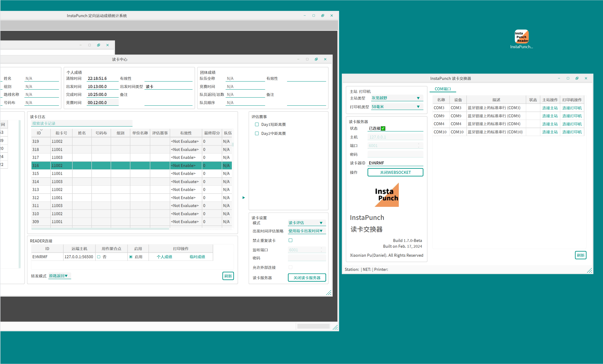Click the InstaPunch logo image
This screenshot has height=364, width=603.
[387, 195]
